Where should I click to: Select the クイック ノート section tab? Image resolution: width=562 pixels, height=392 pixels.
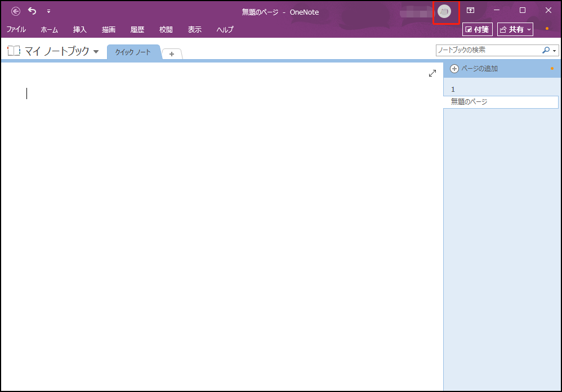pos(133,52)
